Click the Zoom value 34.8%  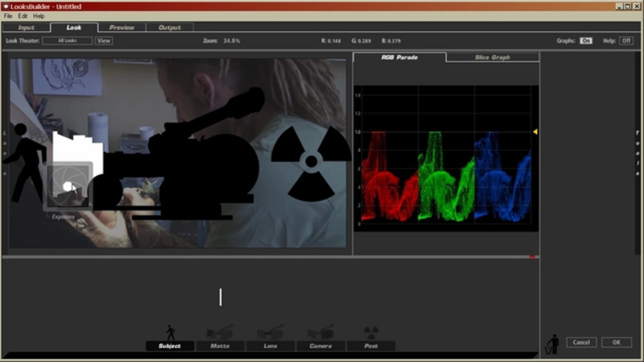tap(232, 41)
